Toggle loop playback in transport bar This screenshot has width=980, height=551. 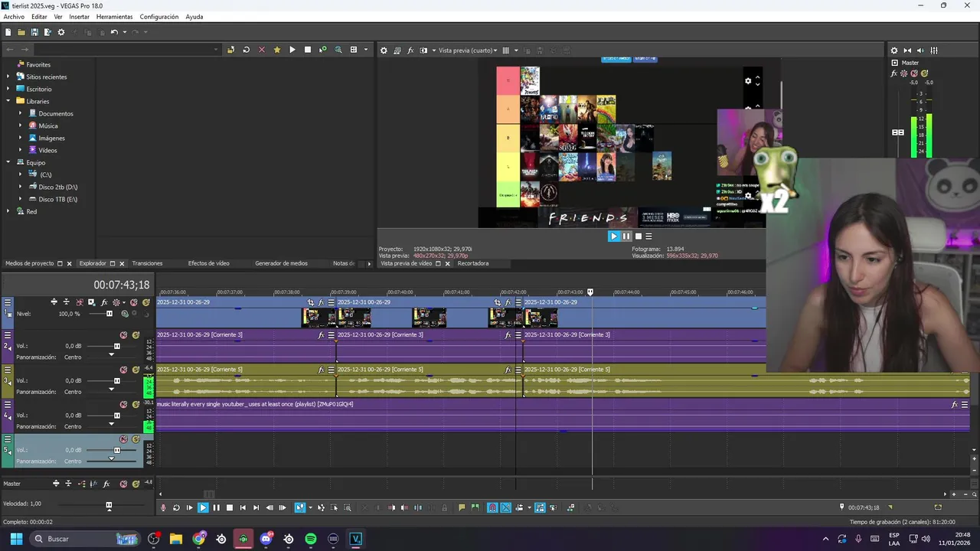(176, 507)
